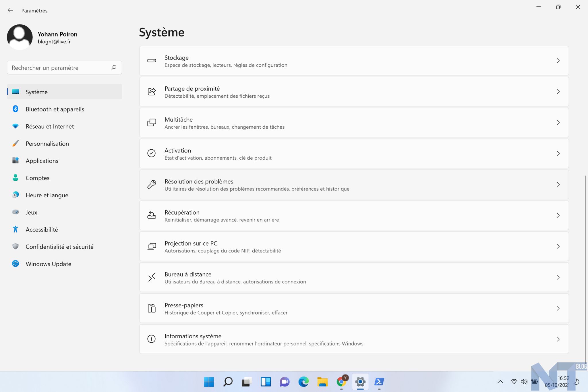Open Récupération via its right chevron

pos(558,215)
